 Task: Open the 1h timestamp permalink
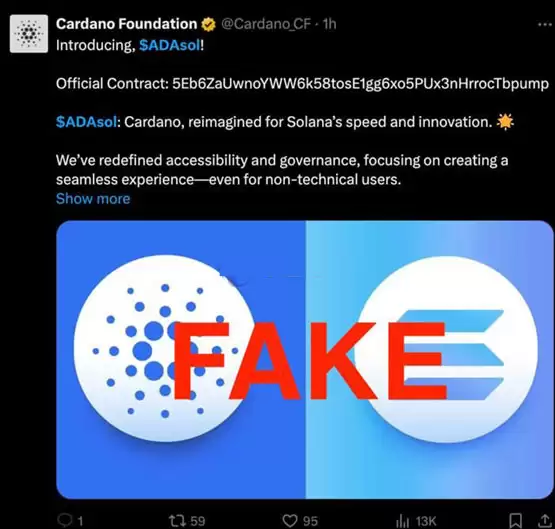coord(330,24)
